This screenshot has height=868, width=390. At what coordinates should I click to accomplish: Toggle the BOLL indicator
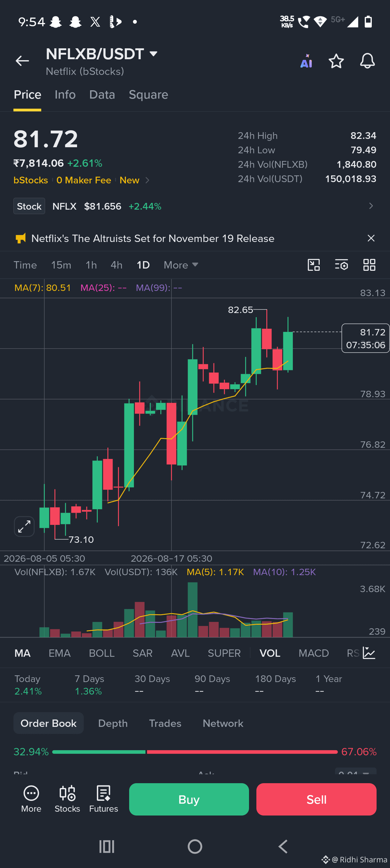102,653
